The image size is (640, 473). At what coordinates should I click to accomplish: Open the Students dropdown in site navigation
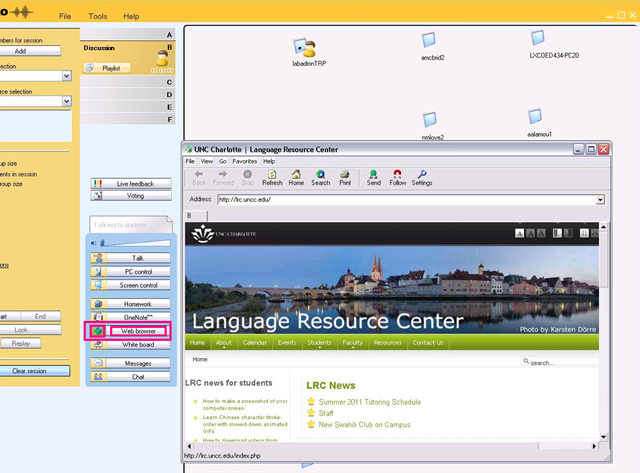(x=319, y=342)
